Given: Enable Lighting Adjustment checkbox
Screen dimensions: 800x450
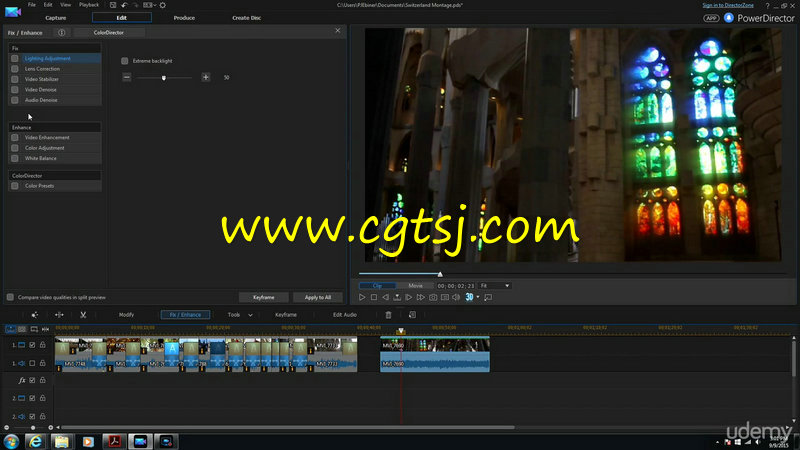Looking at the screenshot, I should [15, 59].
